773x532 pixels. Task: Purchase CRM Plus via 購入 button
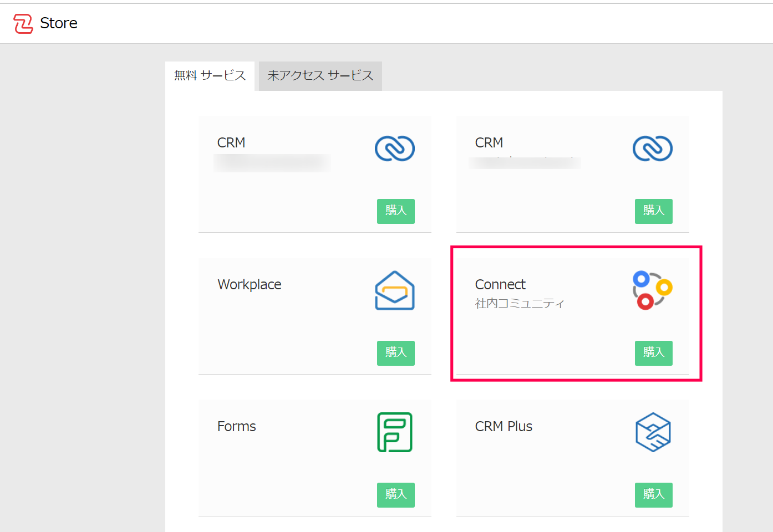pos(653,494)
